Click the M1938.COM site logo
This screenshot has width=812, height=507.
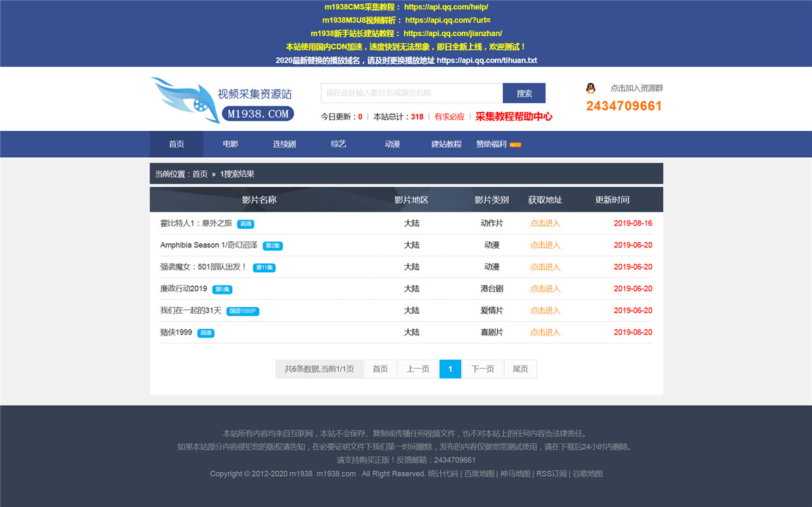click(222, 101)
